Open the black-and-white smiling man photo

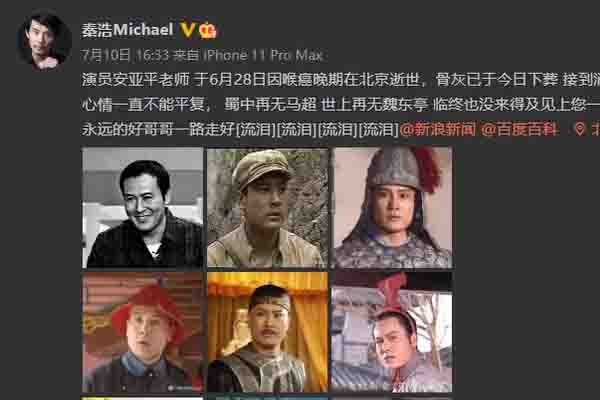142,207
